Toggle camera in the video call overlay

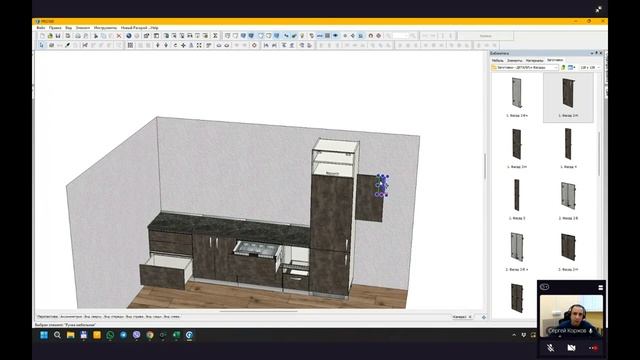click(x=571, y=348)
